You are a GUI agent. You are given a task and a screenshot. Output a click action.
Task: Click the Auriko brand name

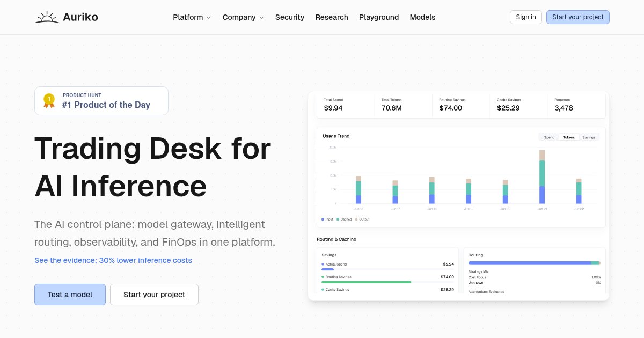pos(81,17)
